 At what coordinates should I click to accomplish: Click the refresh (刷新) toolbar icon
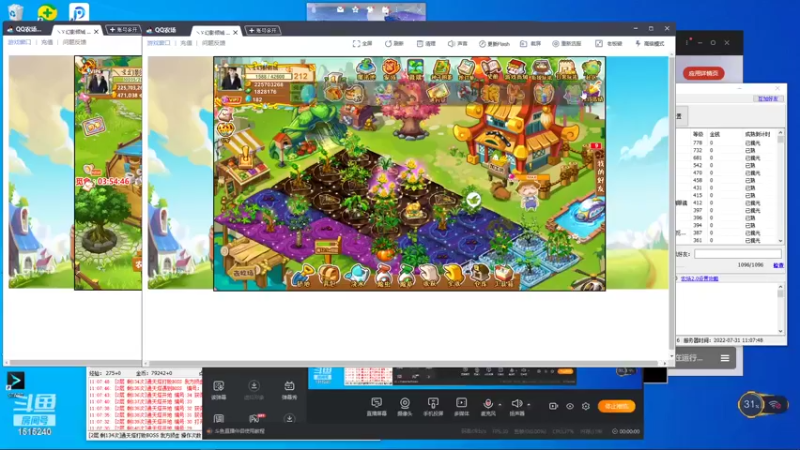pos(394,44)
